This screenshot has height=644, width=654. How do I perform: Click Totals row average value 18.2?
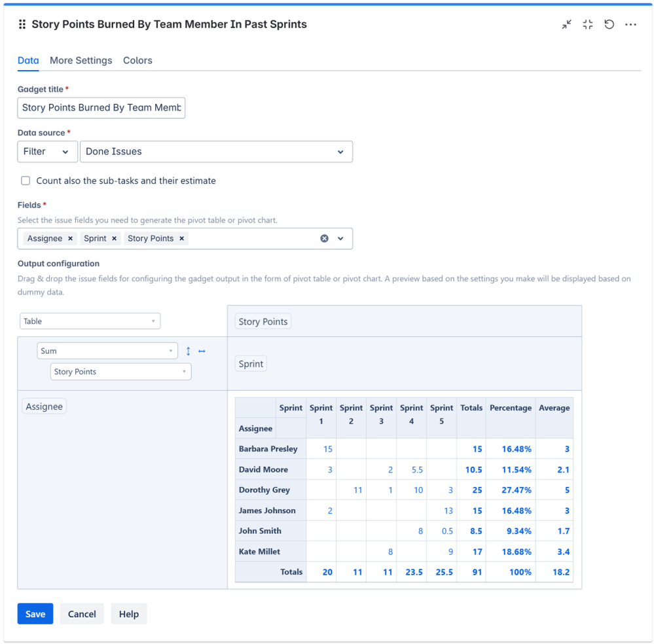[x=561, y=572]
